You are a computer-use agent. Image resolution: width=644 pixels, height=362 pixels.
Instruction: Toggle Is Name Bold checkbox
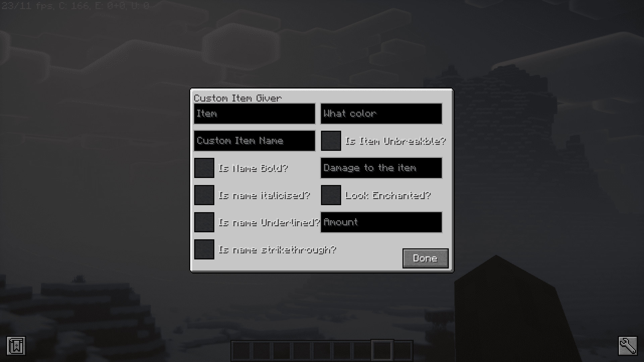pyautogui.click(x=204, y=168)
